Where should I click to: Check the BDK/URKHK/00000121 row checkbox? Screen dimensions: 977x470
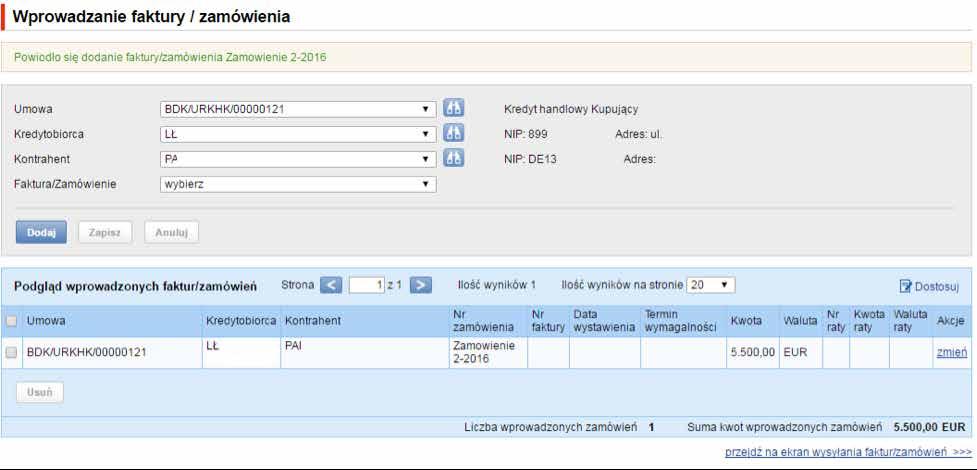tap(11, 353)
